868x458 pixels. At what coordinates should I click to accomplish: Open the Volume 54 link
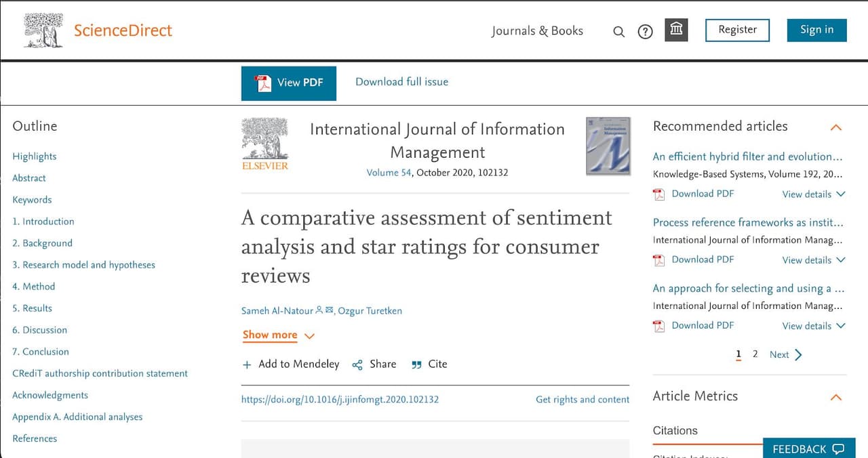(389, 173)
